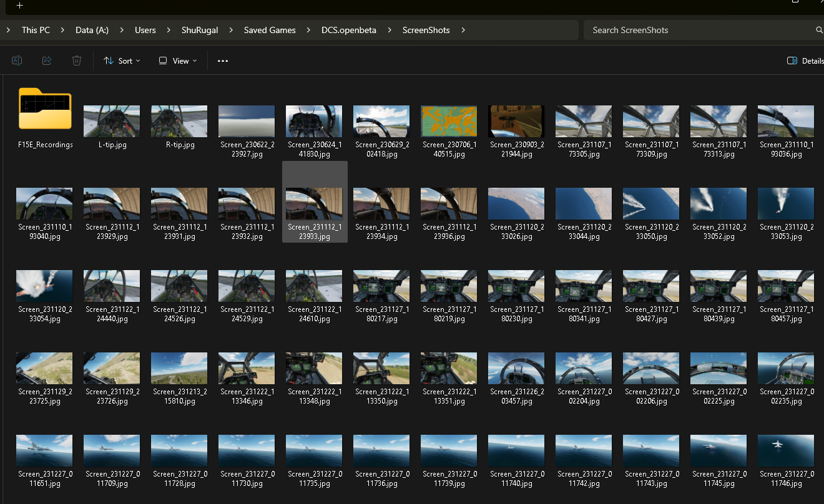Image resolution: width=824 pixels, height=504 pixels.
Task: Go to This PC in the breadcrumb
Action: pyautogui.click(x=36, y=30)
